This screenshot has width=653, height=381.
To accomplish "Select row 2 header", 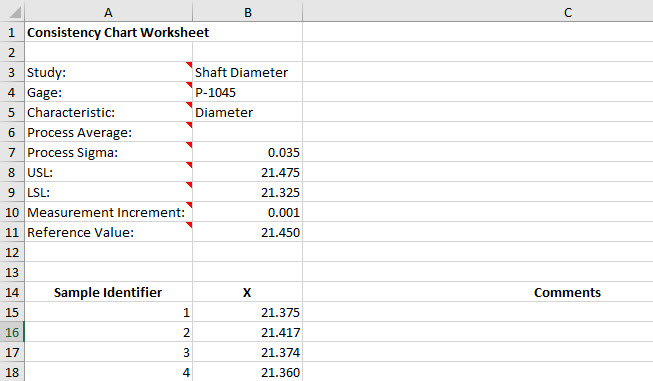I will pyautogui.click(x=12, y=52).
